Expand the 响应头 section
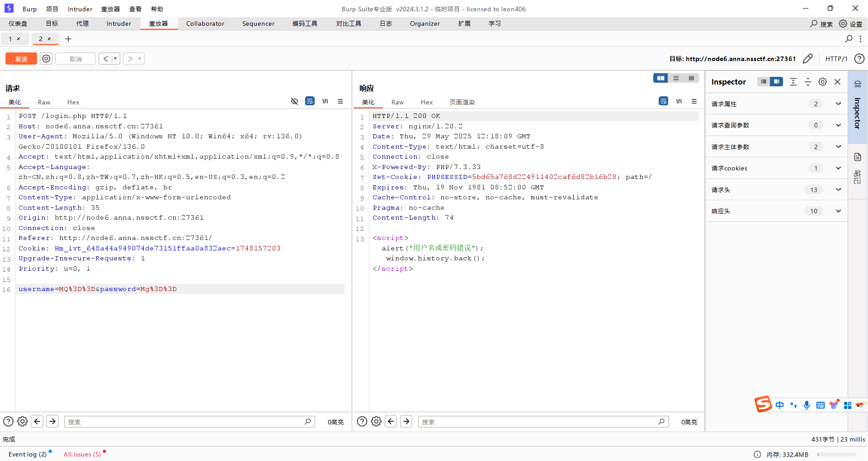The width and height of the screenshot is (868, 461). click(x=838, y=211)
